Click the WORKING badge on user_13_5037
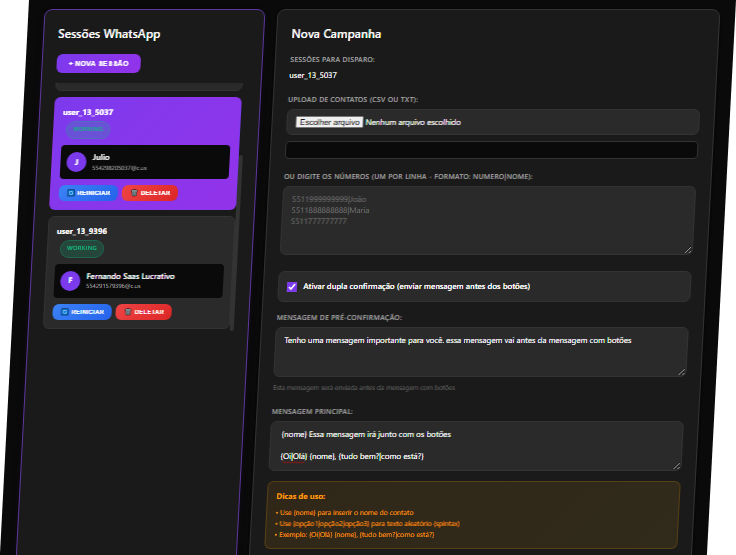The height and width of the screenshot is (555, 736). pos(88,130)
